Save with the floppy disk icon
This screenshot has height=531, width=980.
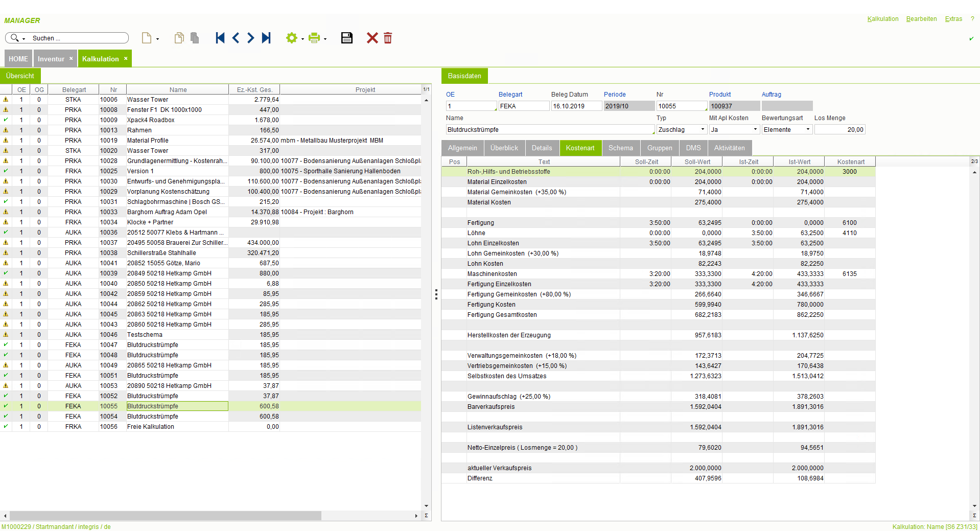pyautogui.click(x=347, y=38)
